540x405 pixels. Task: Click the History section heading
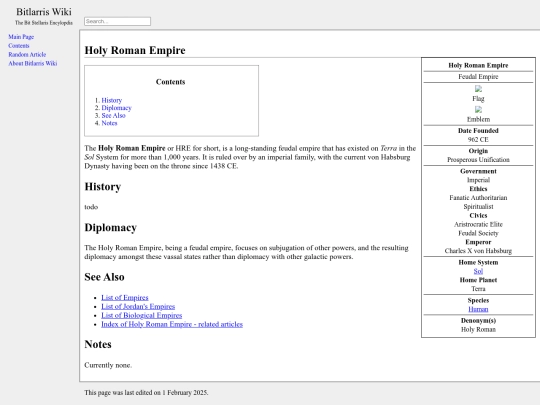tap(103, 187)
